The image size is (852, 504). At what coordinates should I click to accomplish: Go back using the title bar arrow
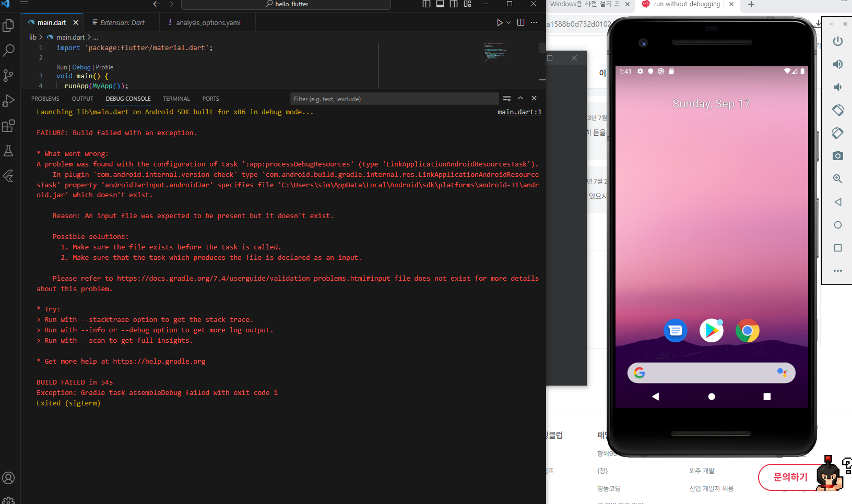[x=156, y=4]
